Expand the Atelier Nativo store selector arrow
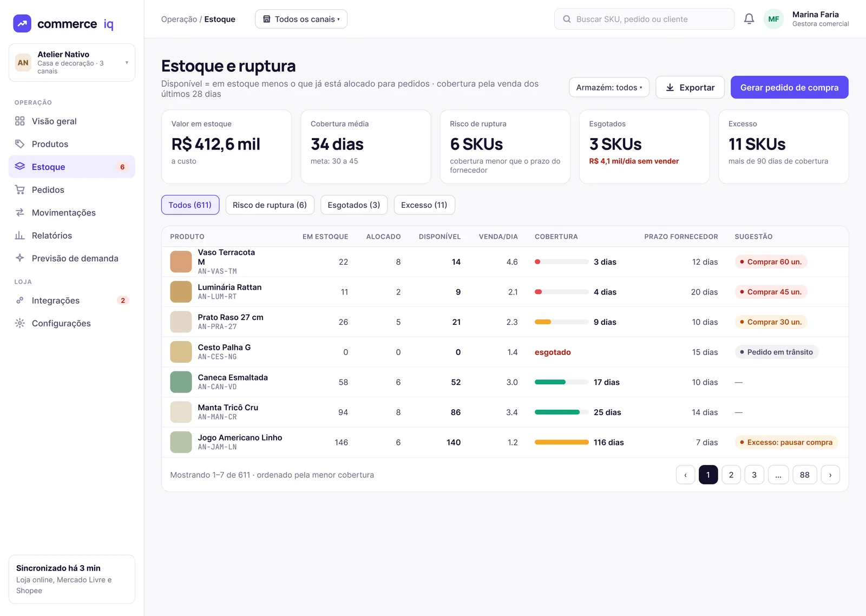 127,63
